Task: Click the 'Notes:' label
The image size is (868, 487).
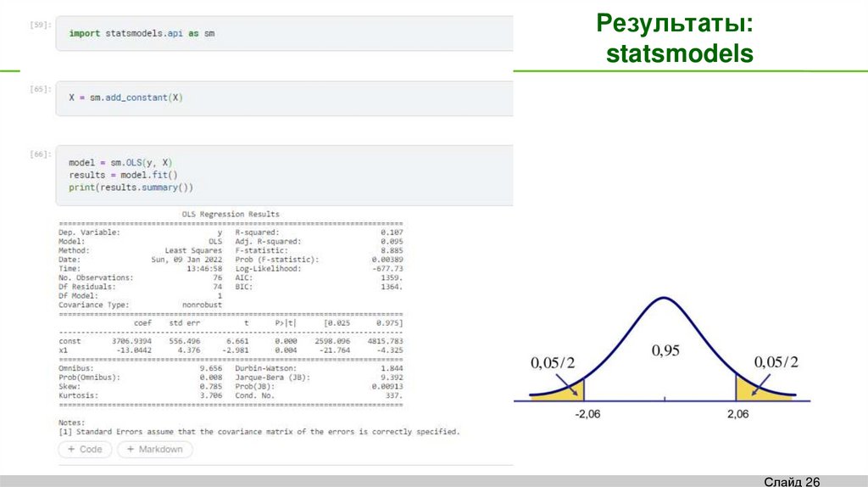Action: [71, 423]
